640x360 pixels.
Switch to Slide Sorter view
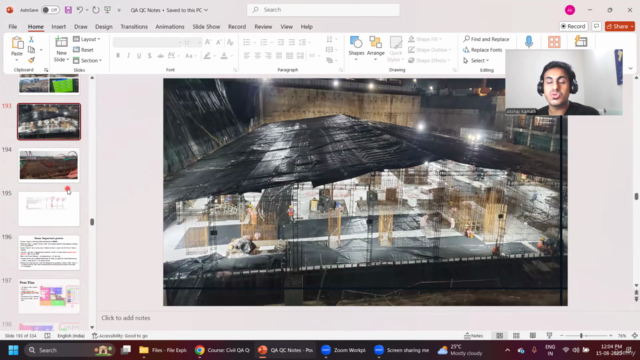click(516, 336)
